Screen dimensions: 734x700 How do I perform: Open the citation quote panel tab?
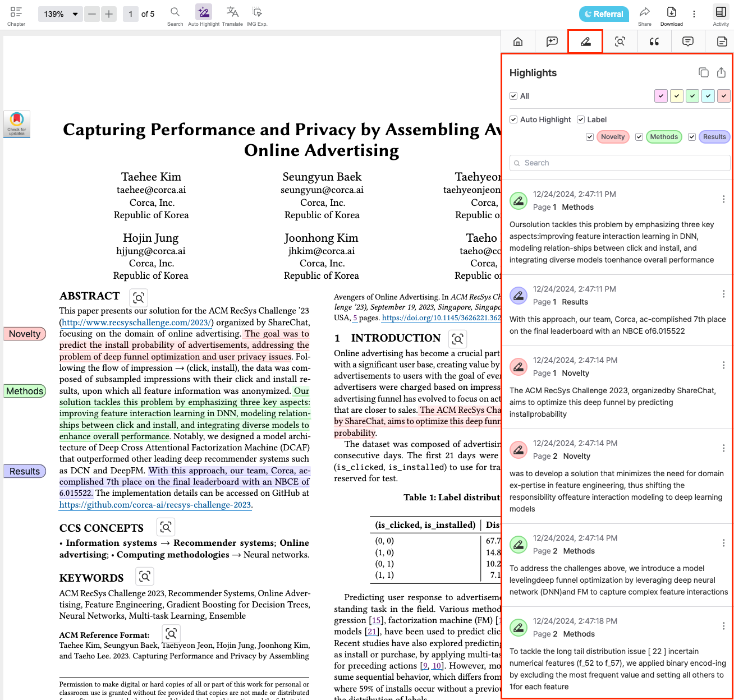[654, 42]
